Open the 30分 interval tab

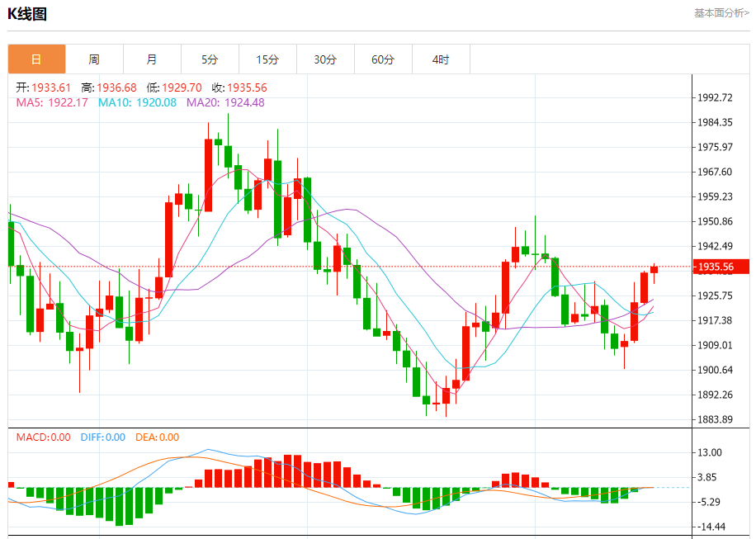click(x=325, y=59)
